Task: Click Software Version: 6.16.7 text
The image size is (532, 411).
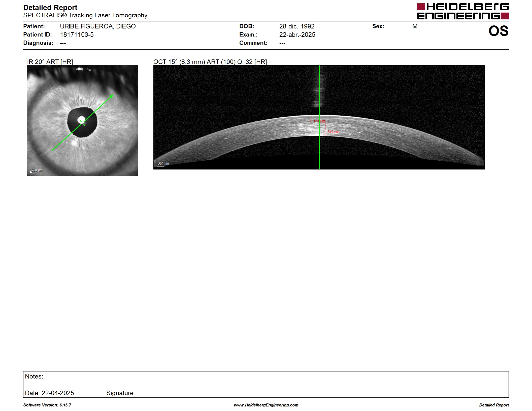Action: coord(47,405)
